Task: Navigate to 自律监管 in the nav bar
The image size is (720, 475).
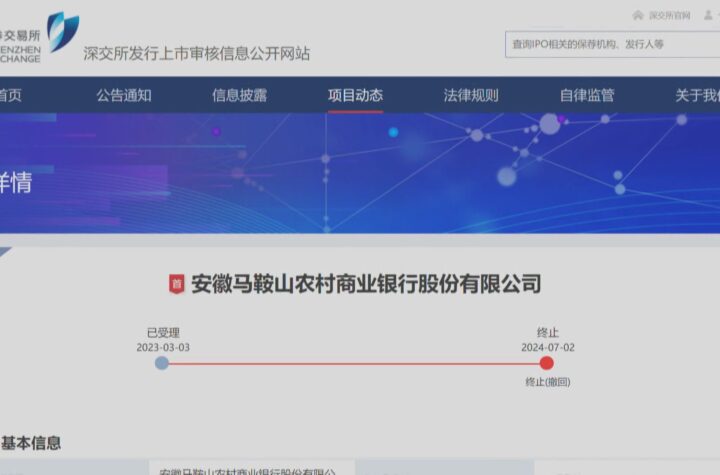Action: tap(587, 96)
